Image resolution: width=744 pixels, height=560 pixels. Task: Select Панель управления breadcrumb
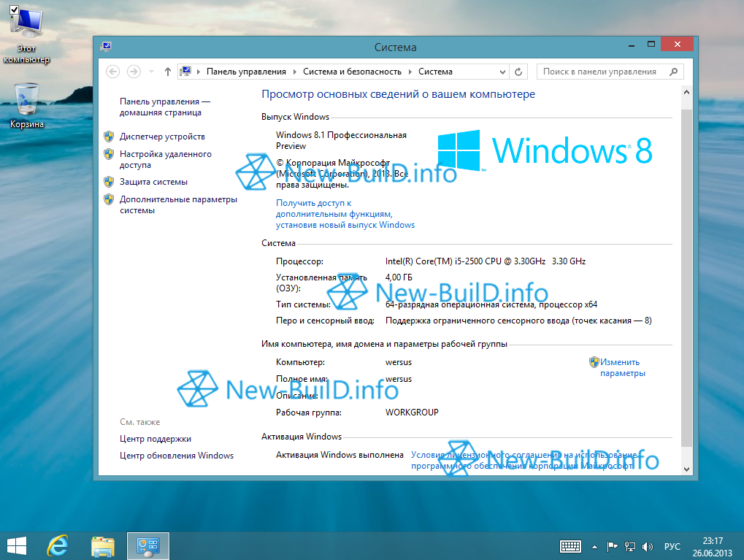(246, 72)
